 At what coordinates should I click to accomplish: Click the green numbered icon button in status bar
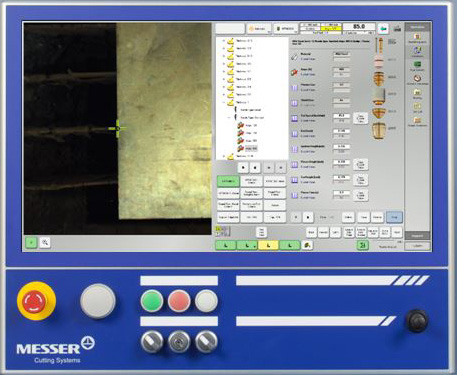[x=363, y=245]
